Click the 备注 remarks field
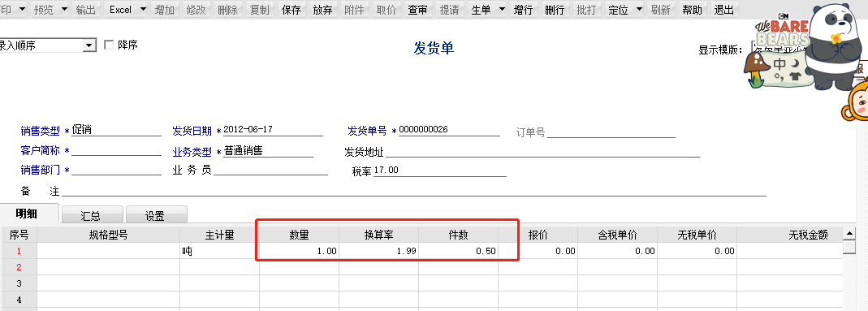 click(414, 190)
